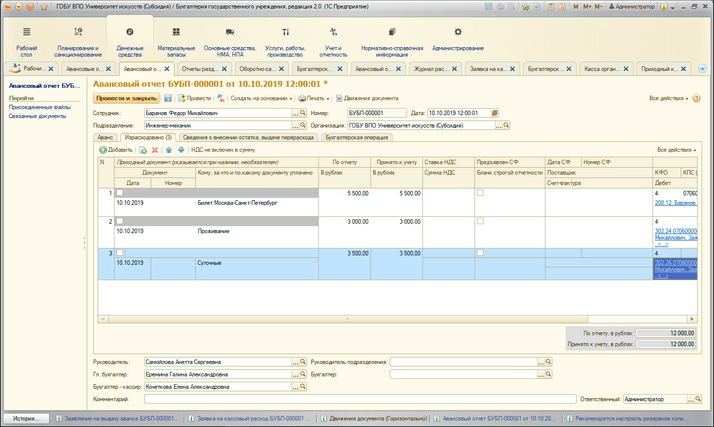Open the Бухгалтерская операция tab
The height and width of the screenshot is (427, 714).
point(354,137)
